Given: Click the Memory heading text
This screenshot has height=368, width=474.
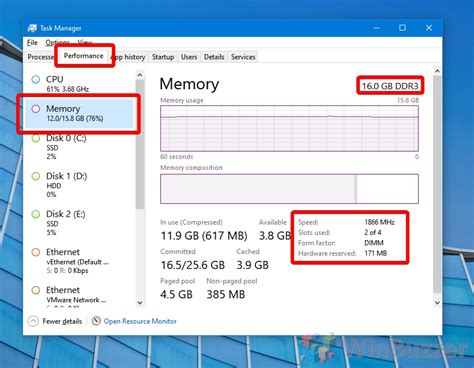Looking at the screenshot, I should pos(189,84).
